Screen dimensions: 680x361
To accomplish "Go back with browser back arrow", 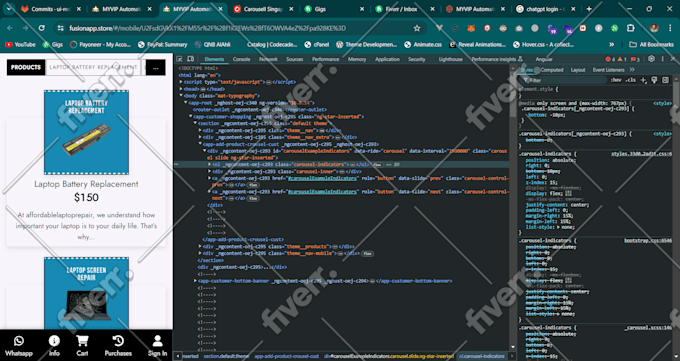I will tap(10, 28).
